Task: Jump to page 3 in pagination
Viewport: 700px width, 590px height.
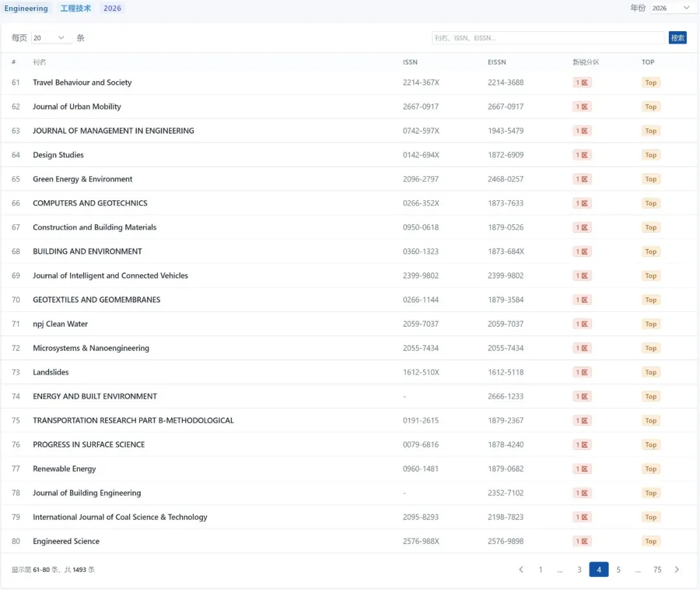Action: tap(579, 570)
